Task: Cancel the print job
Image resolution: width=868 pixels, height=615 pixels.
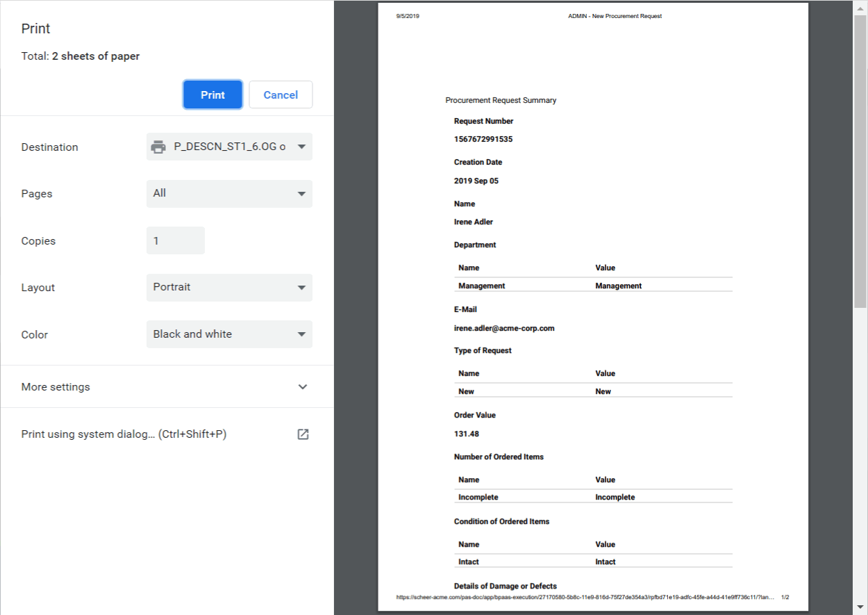Action: (x=281, y=94)
